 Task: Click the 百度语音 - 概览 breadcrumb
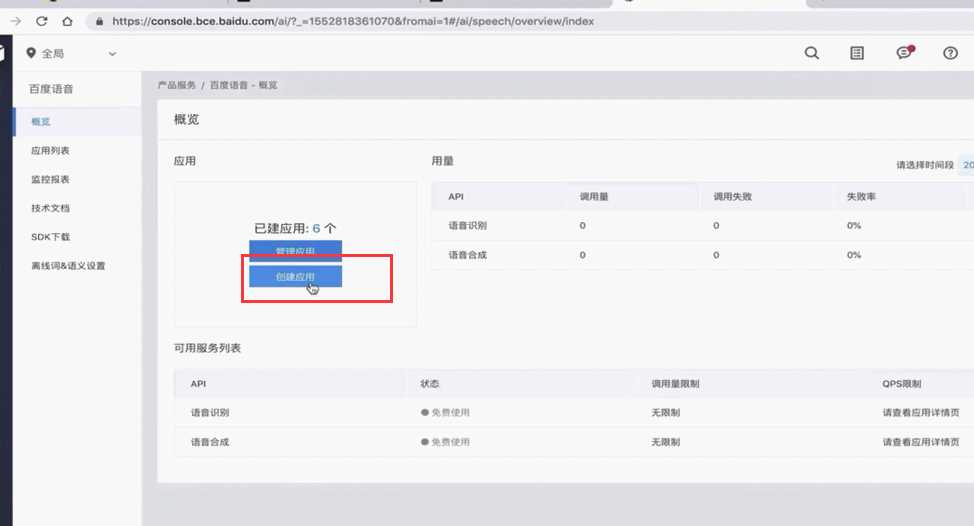point(244,85)
